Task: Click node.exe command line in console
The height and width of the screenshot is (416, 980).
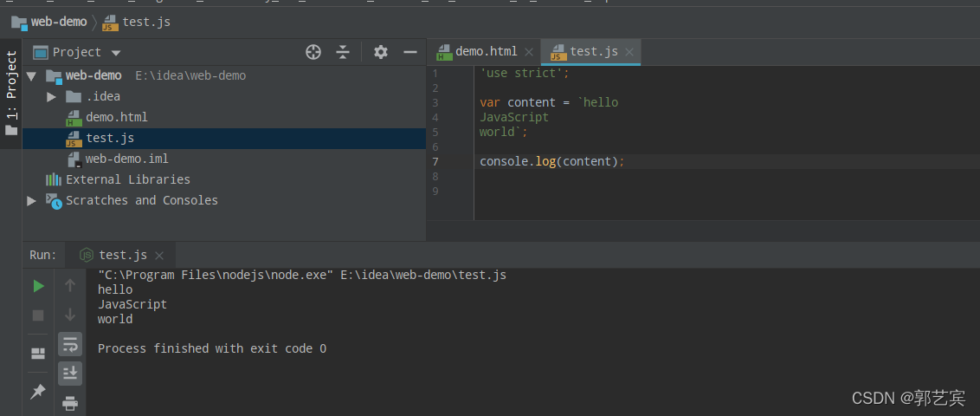Action: click(x=302, y=276)
